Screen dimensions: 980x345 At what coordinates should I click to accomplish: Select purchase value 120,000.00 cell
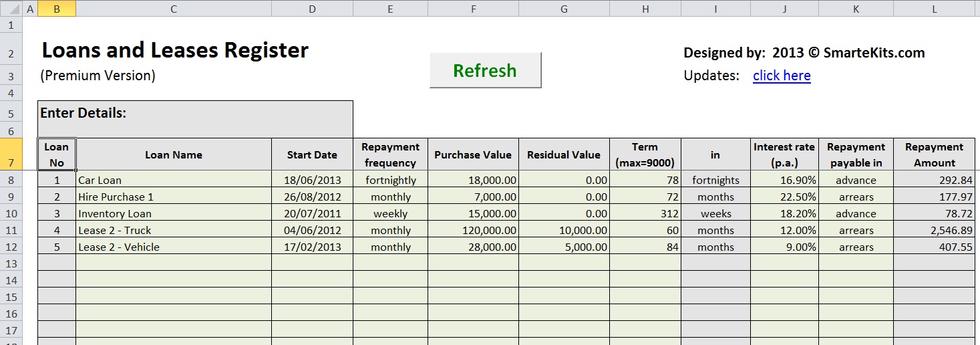473,230
